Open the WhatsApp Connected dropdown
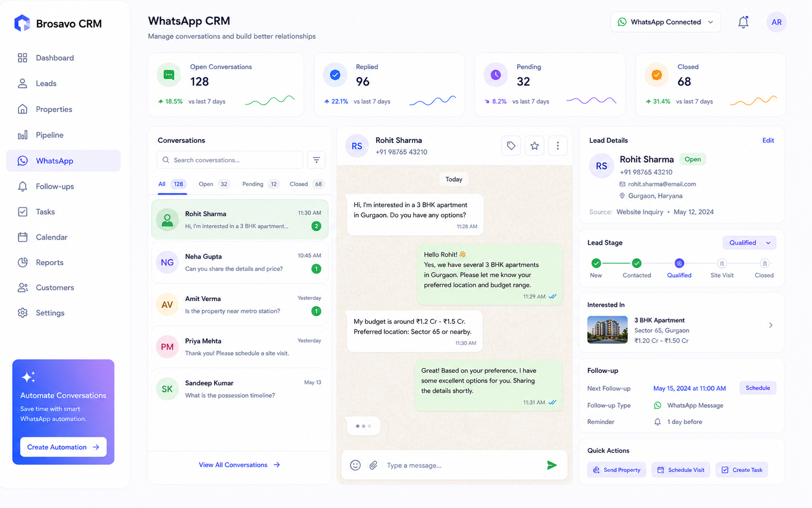This screenshot has height=508, width=812. pyautogui.click(x=666, y=22)
